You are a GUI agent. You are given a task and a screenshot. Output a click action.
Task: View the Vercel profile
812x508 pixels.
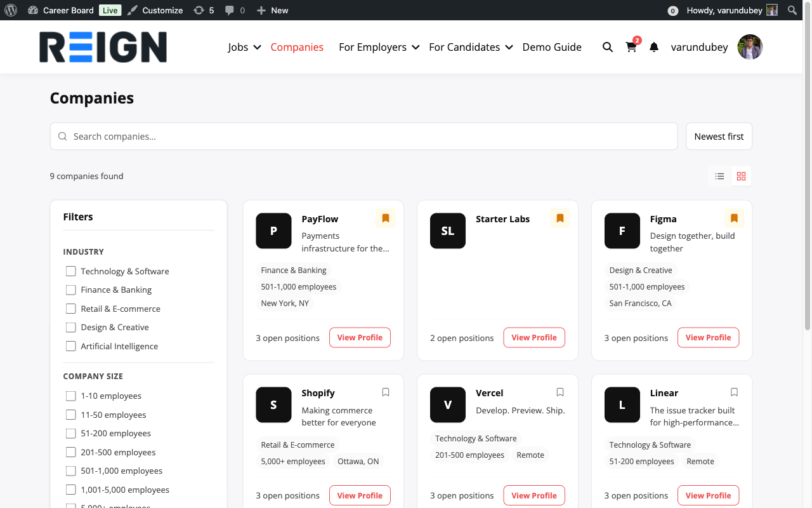(534, 496)
